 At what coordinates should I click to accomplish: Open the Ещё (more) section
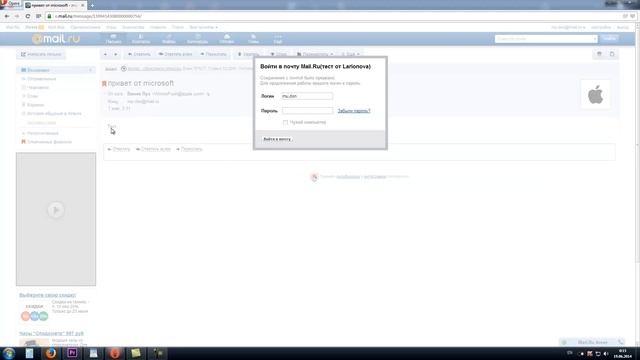pos(278,39)
